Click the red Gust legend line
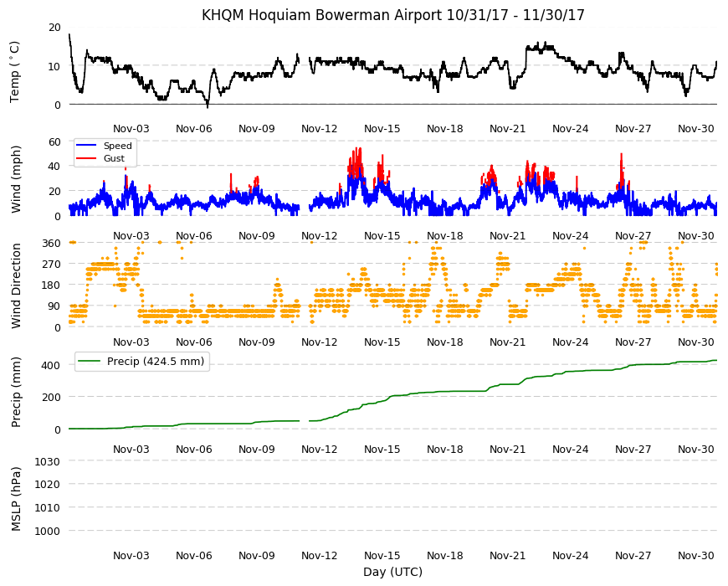 pos(86,158)
